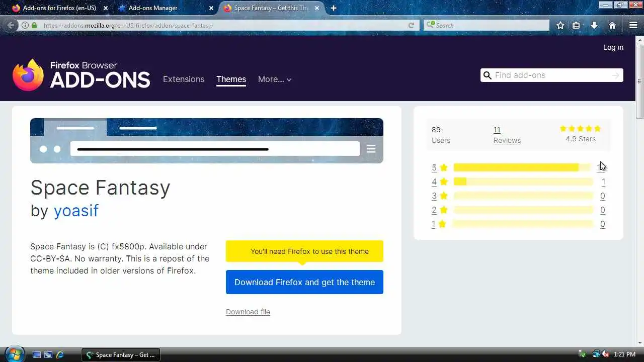Show bookmarks list icon in toolbar
The image size is (644, 362).
tap(576, 25)
